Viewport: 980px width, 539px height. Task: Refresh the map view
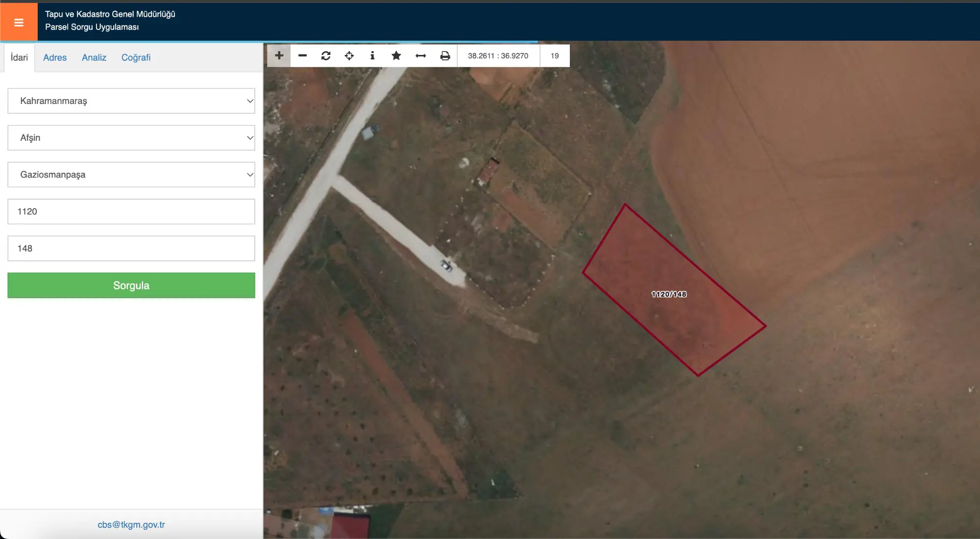click(x=326, y=55)
